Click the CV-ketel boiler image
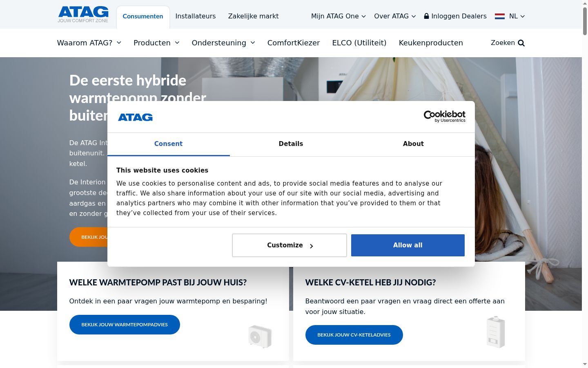The width and height of the screenshot is (588, 368). coord(496,332)
